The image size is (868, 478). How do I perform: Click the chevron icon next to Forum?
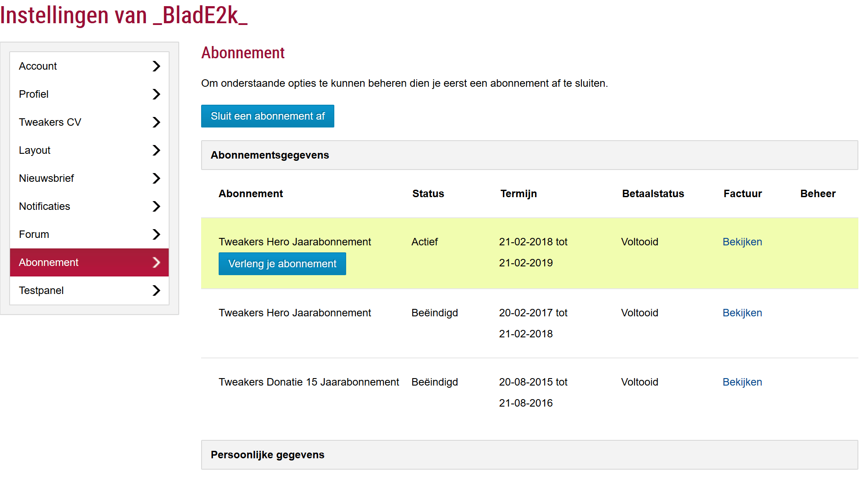point(156,234)
